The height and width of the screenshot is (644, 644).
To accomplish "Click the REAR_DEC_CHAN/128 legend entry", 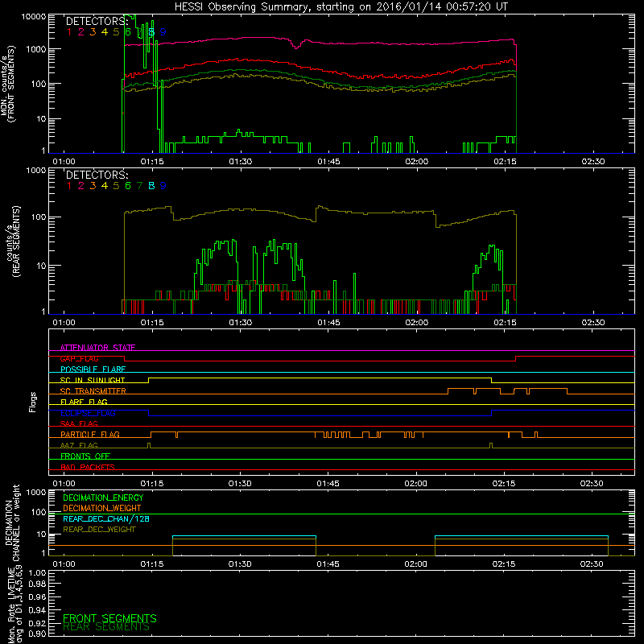I will [106, 518].
